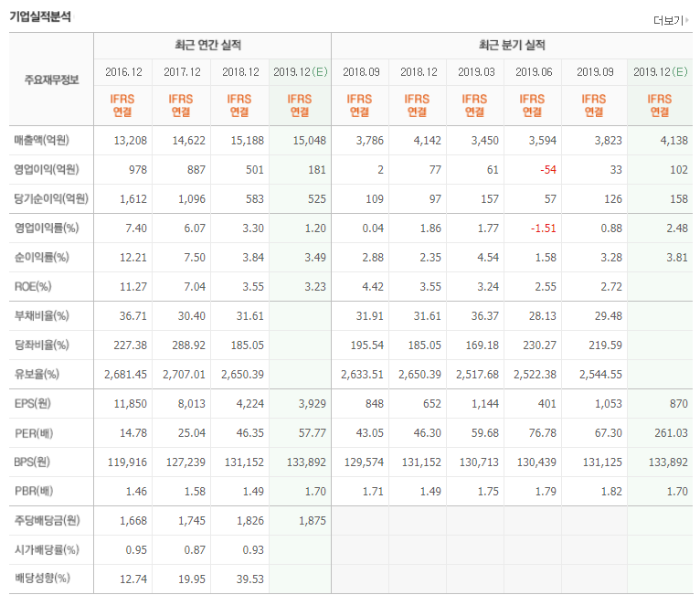Click the 2016.12 annual column header
Viewport: 700px width, 595px height.
(123, 72)
